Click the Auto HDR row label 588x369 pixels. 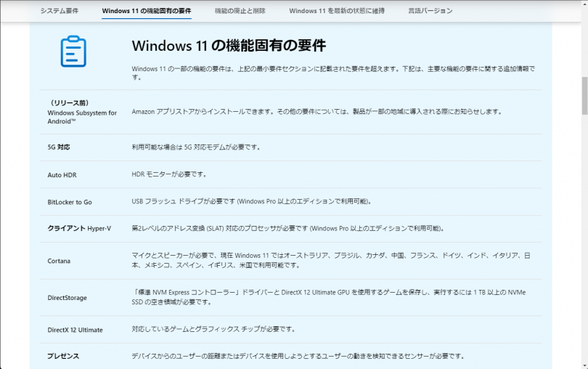62,175
